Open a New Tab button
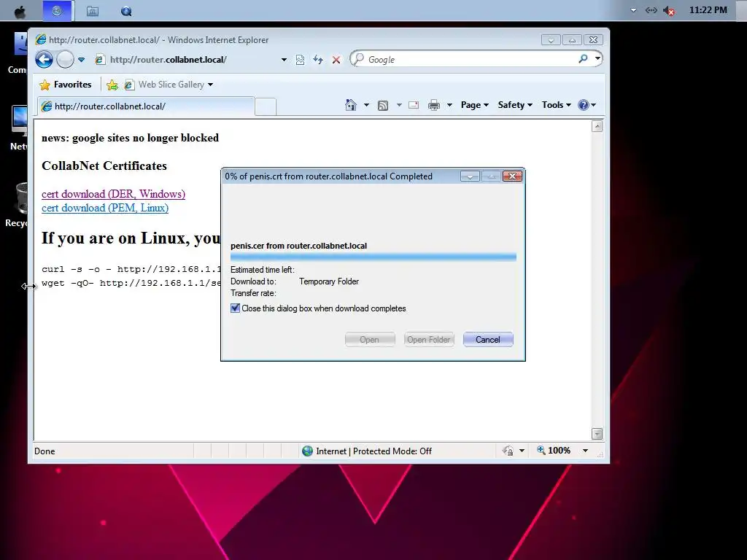Image resolution: width=747 pixels, height=560 pixels. (266, 106)
